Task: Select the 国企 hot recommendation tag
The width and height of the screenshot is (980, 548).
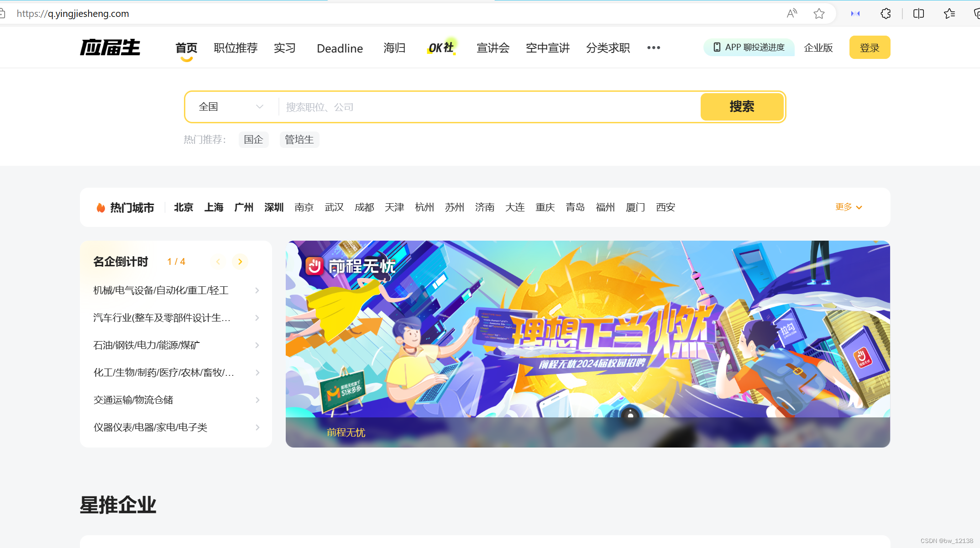Action: pos(253,140)
